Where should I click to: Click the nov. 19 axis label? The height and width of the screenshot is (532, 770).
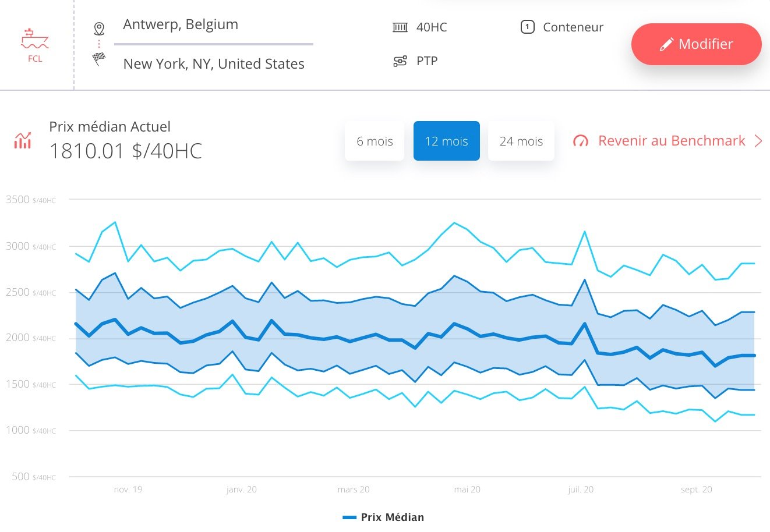coord(128,490)
